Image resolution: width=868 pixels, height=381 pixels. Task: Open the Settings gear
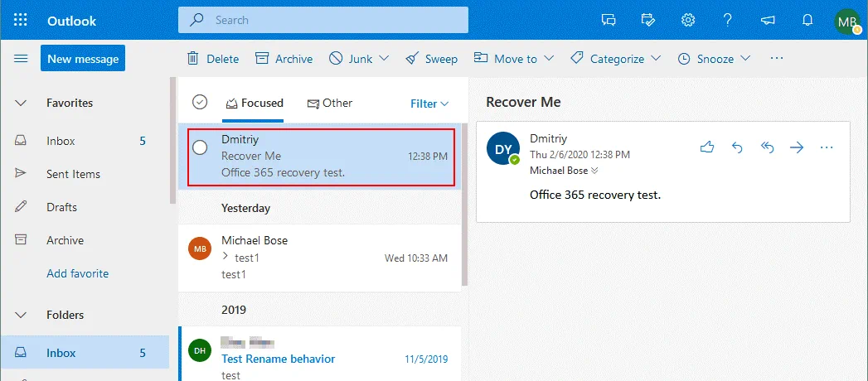point(688,21)
